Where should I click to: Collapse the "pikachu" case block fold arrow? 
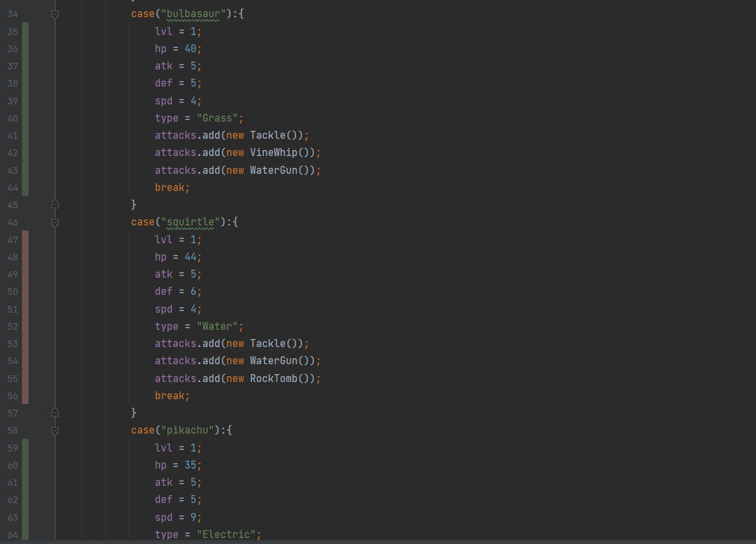(x=56, y=430)
